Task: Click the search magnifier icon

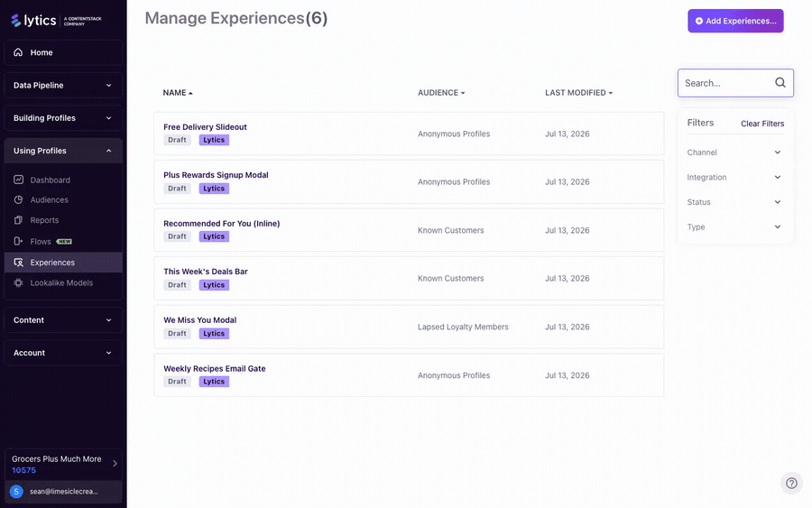Action: 780,83
